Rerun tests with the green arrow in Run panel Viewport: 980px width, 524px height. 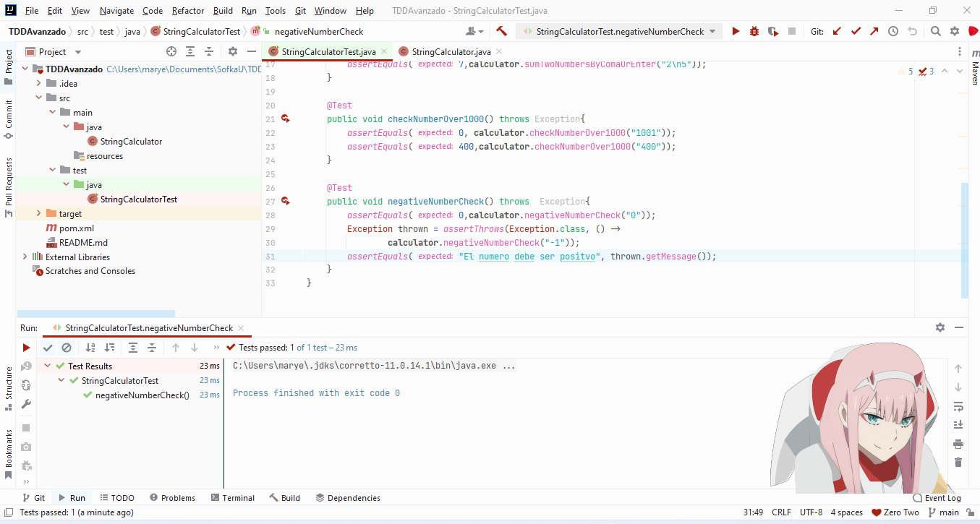[26, 347]
